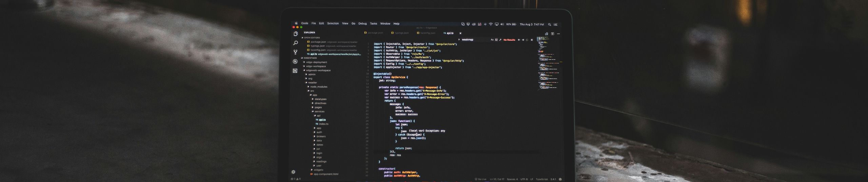Click LF end-of-line setting

tap(532, 179)
